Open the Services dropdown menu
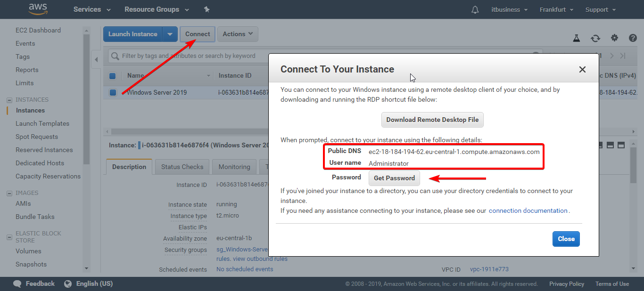The width and height of the screenshot is (644, 291). click(92, 9)
